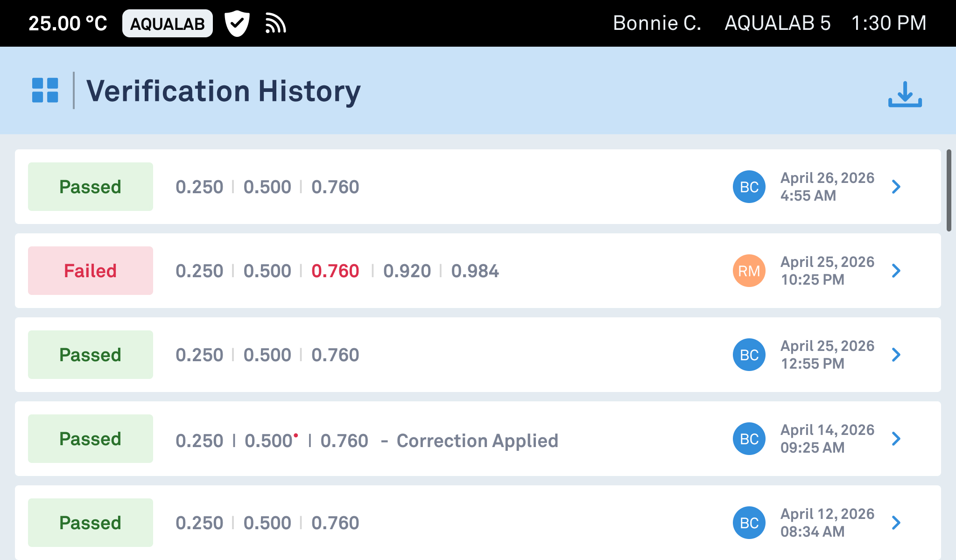Viewport: 956px width, 560px height.
Task: Expand the April 26 4:55 AM entry chevron
Action: pos(896,187)
